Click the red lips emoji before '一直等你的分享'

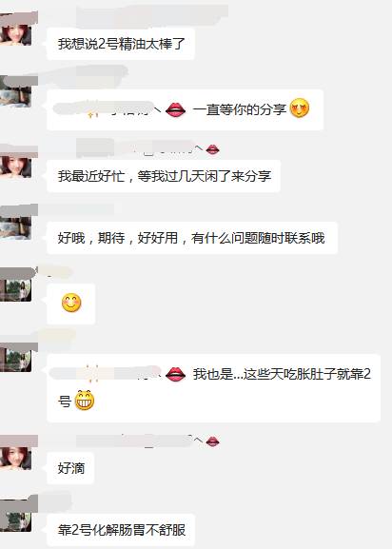pos(175,110)
